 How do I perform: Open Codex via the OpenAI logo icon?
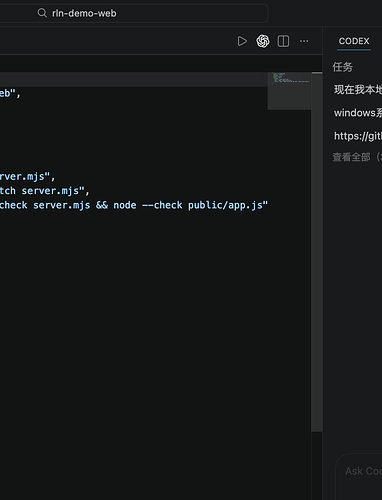[263, 41]
